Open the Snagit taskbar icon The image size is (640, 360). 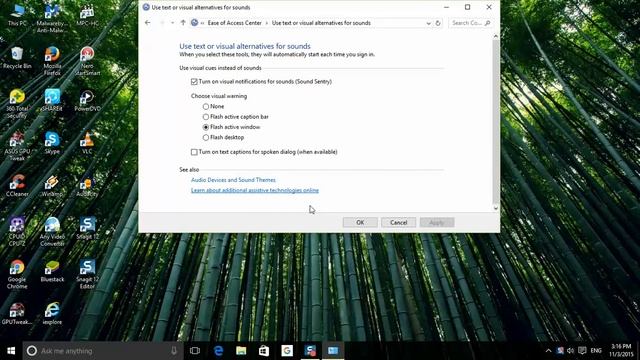click(x=310, y=351)
